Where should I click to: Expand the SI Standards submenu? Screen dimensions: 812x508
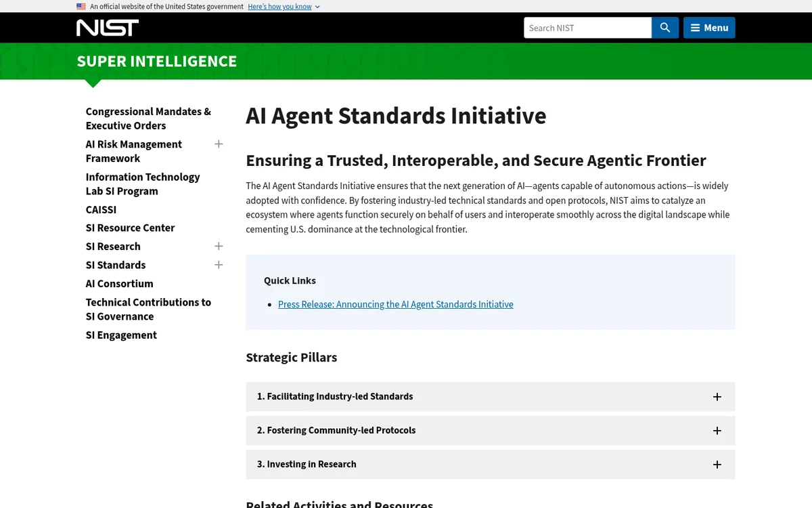tap(219, 265)
